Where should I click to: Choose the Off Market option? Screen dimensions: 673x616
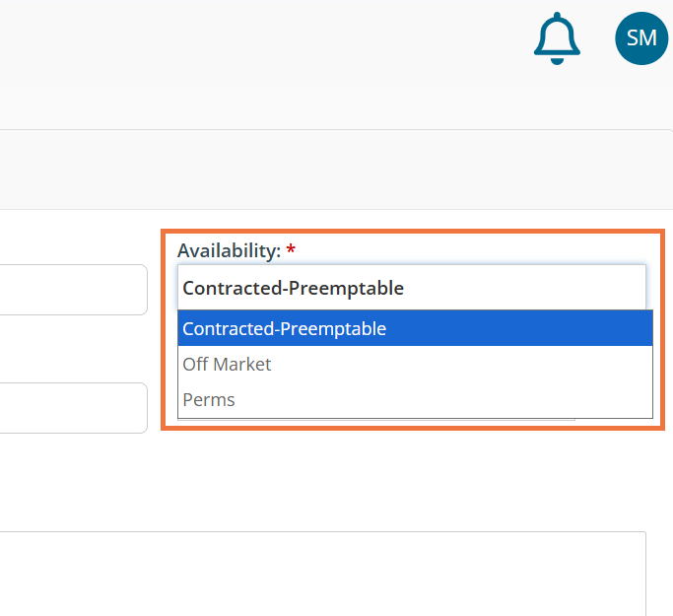227,364
